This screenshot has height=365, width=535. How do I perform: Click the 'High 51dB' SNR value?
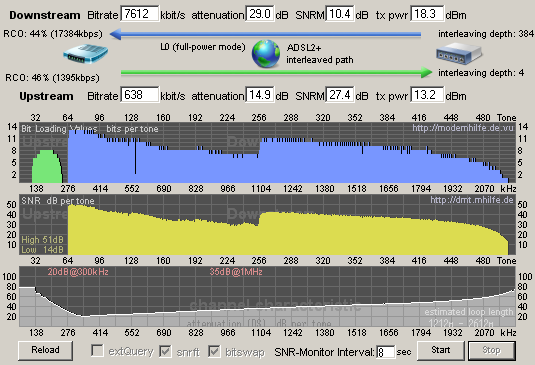pyautogui.click(x=42, y=240)
